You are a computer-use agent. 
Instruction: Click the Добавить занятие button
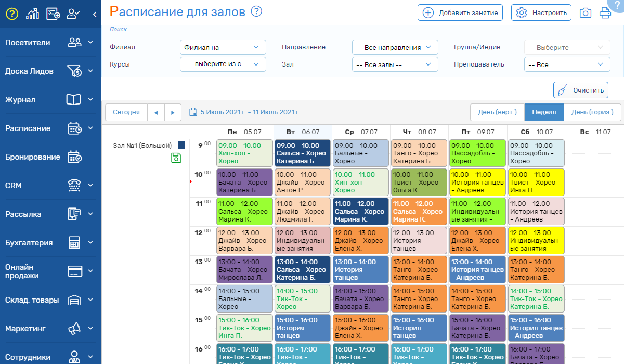pos(460,13)
